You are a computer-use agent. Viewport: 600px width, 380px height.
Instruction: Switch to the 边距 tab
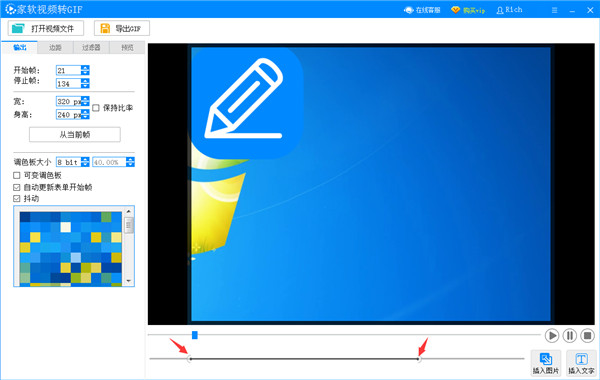point(55,47)
